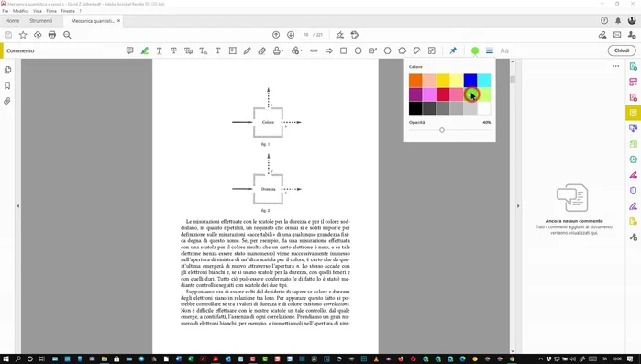Toggle keep tool selected pin
This screenshot has width=641, height=364.
coord(453,50)
